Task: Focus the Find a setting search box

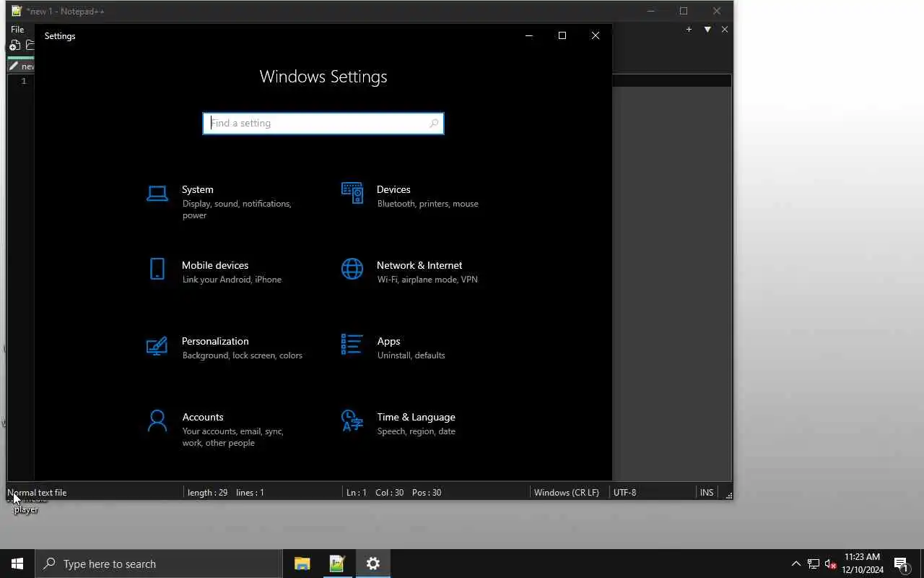Action: pyautogui.click(x=323, y=124)
